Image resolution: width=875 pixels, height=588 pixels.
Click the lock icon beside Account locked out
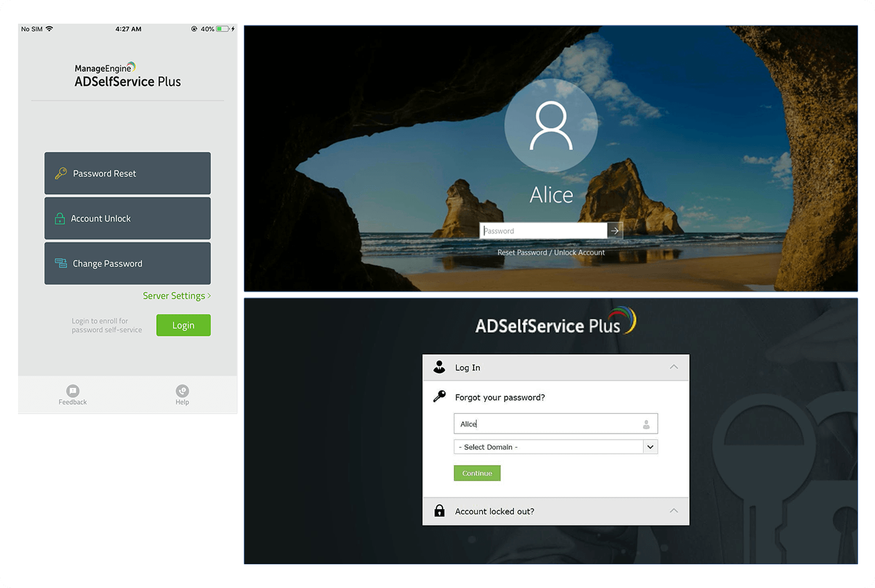coord(439,511)
